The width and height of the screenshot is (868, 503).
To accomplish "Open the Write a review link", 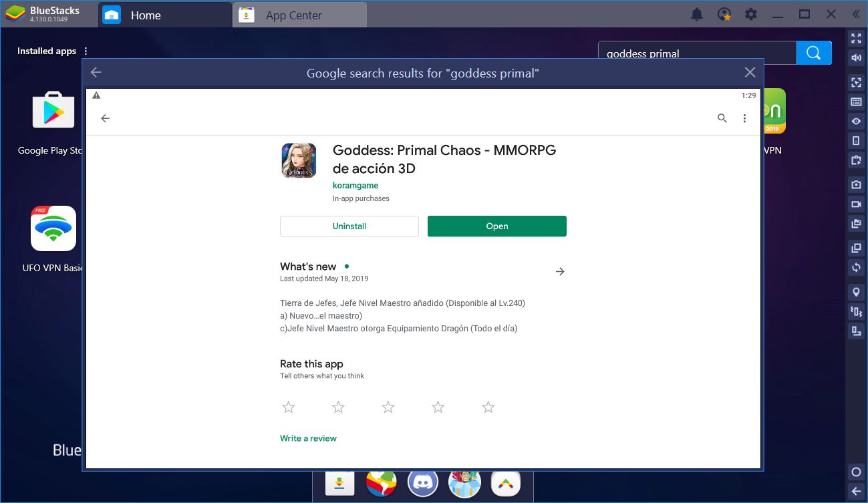I will (308, 438).
